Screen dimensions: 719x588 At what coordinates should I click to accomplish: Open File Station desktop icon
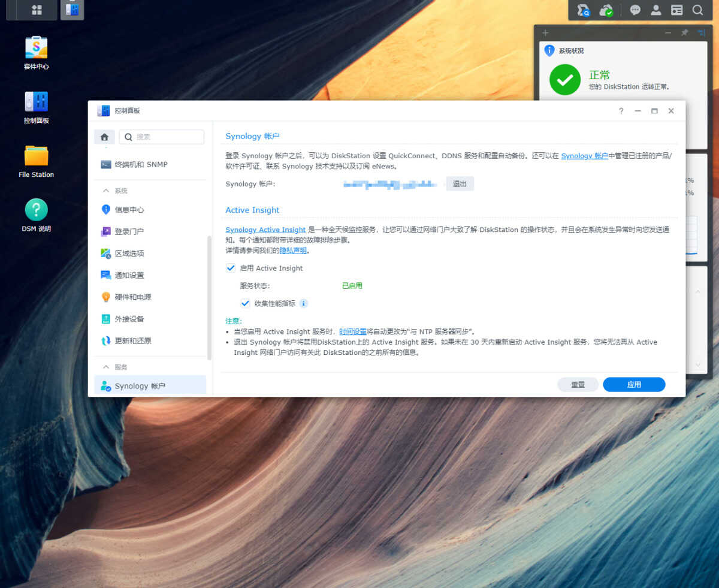[x=36, y=155]
